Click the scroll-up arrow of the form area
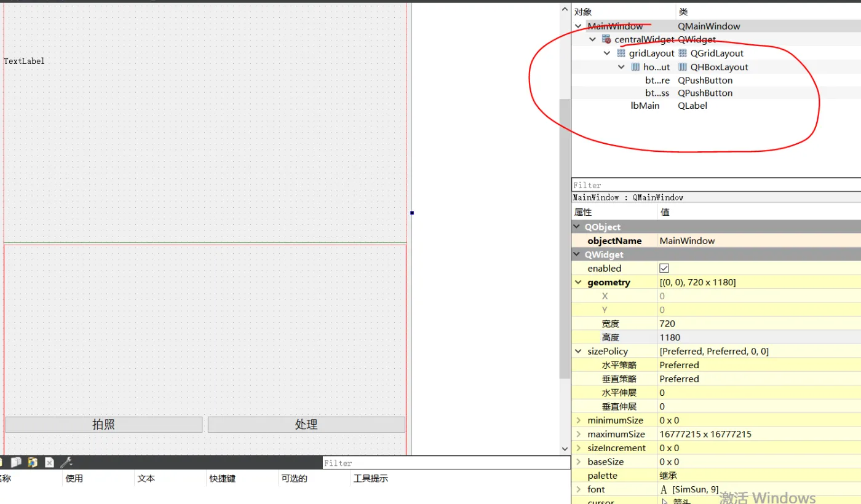 565,9
